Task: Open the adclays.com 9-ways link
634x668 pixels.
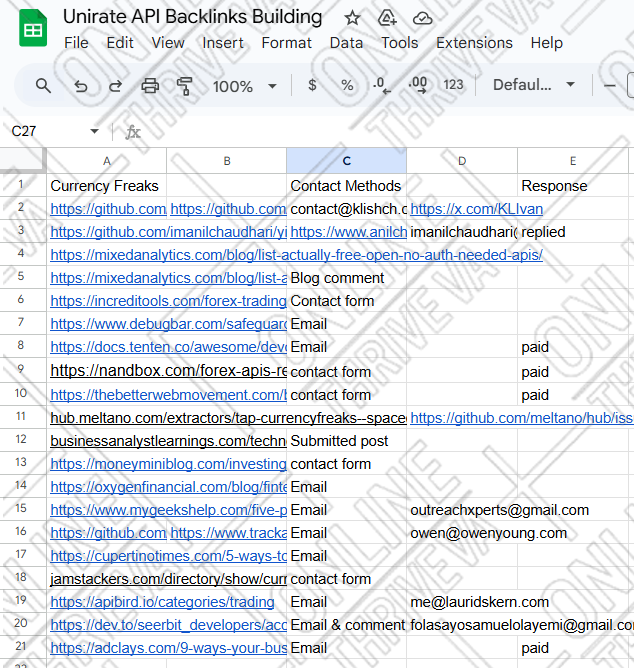Action: click(168, 648)
